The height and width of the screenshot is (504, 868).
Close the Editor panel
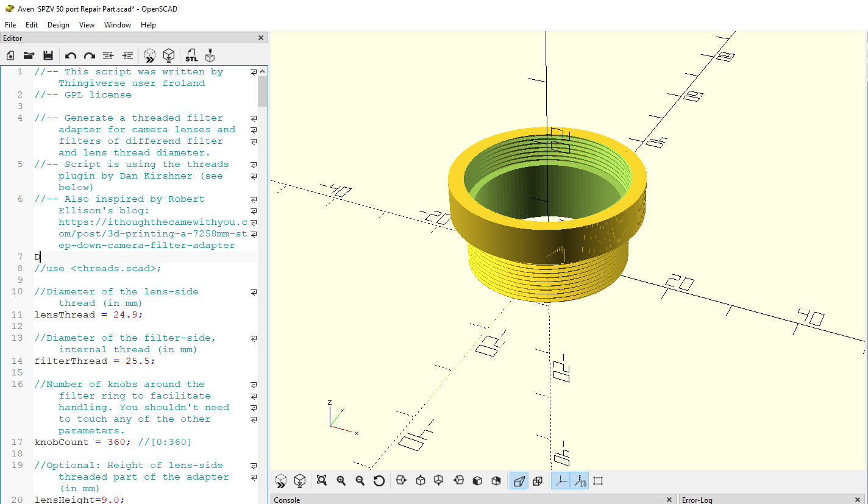261,38
